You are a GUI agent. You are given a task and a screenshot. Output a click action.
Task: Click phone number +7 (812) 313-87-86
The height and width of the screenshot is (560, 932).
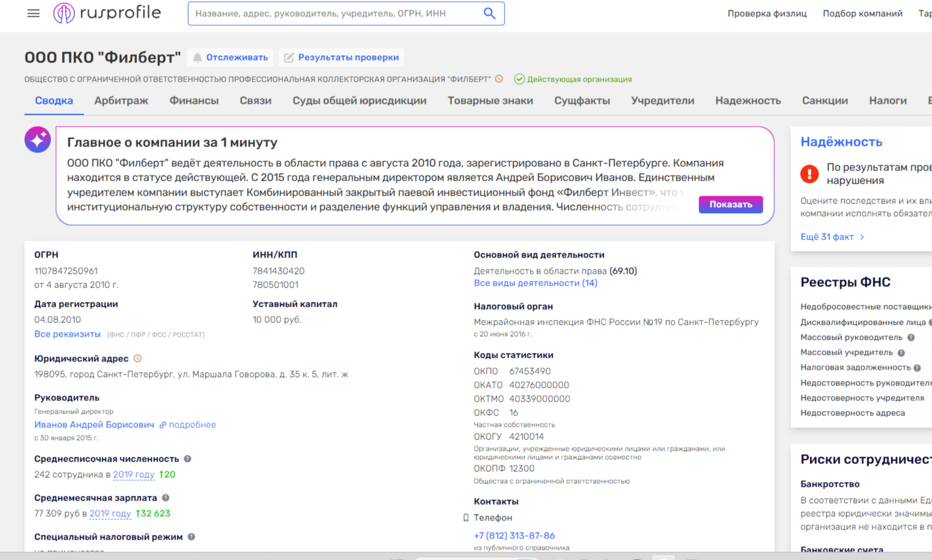point(514,535)
